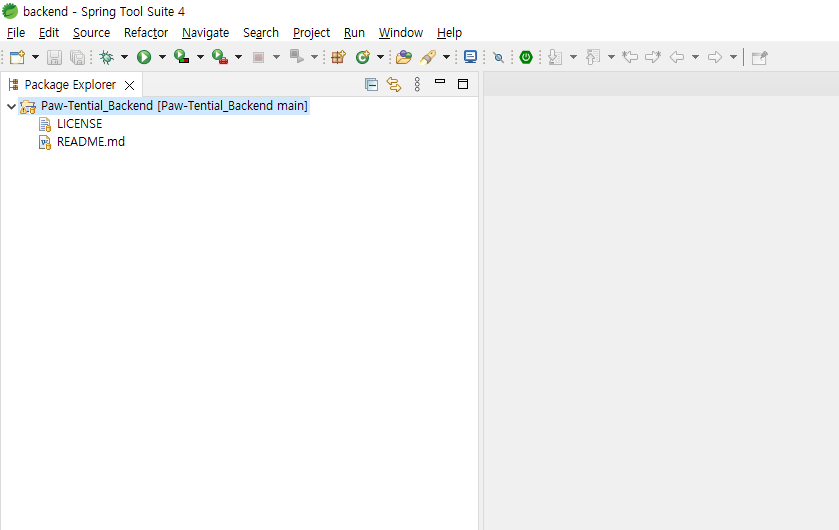Toggle Link with Editor icon
The width and height of the screenshot is (839, 530).
pos(394,85)
